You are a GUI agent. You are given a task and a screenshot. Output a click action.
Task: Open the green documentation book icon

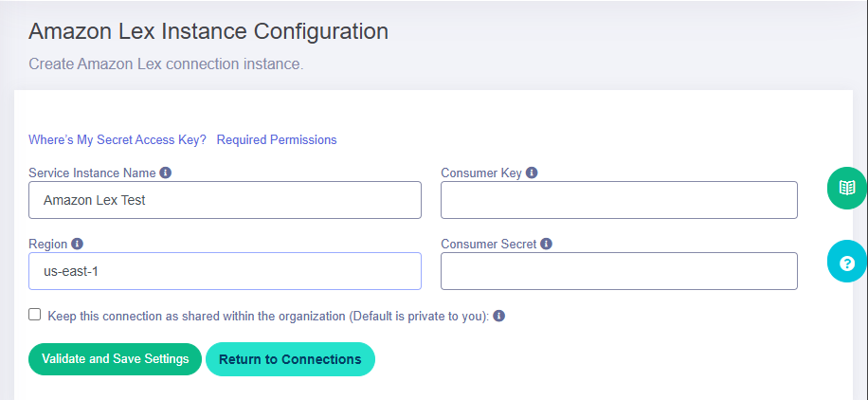pos(846,188)
